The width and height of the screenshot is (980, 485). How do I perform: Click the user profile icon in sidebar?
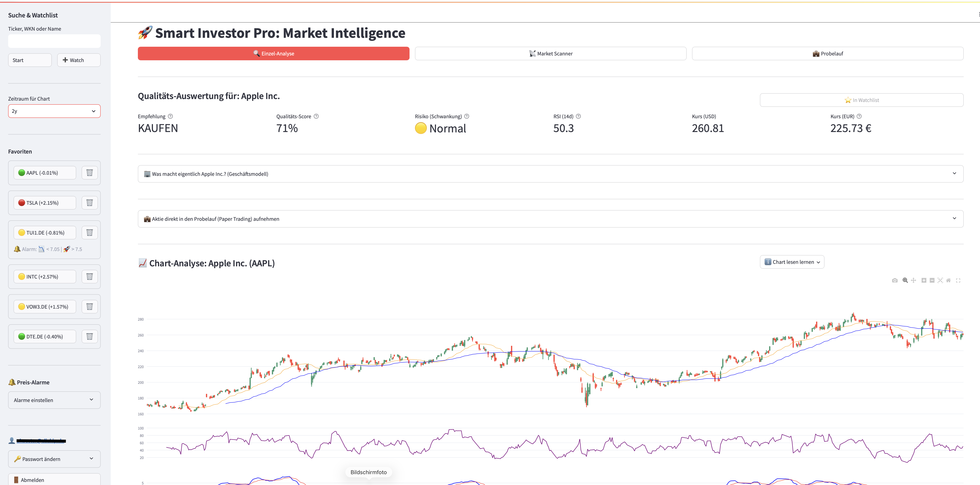pyautogui.click(x=12, y=440)
